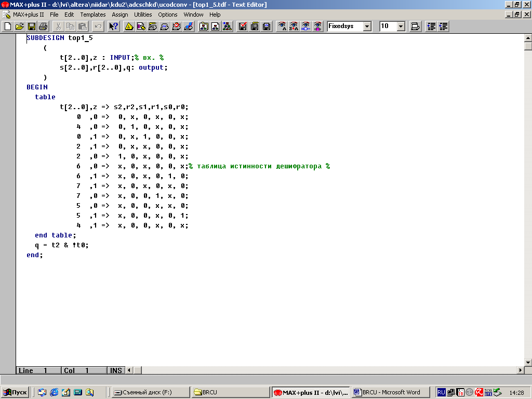532x399 pixels.
Task: Save the file with the floppy disk icon
Action: 31,26
